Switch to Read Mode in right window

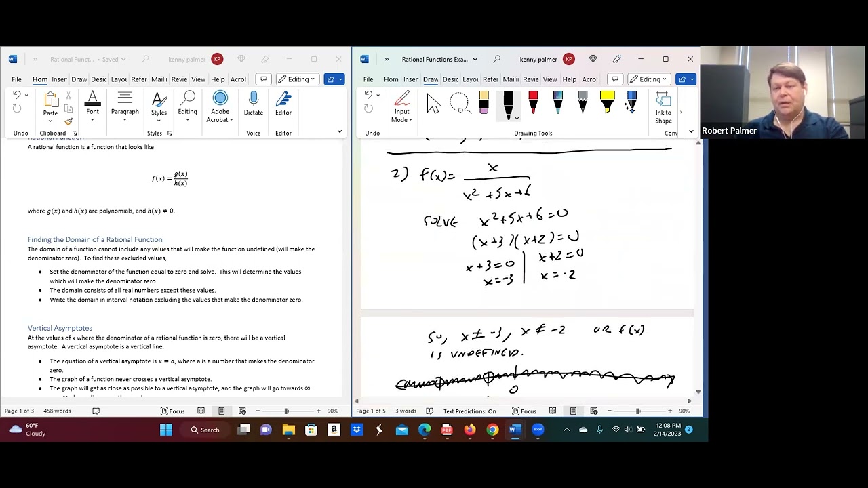[x=553, y=411]
